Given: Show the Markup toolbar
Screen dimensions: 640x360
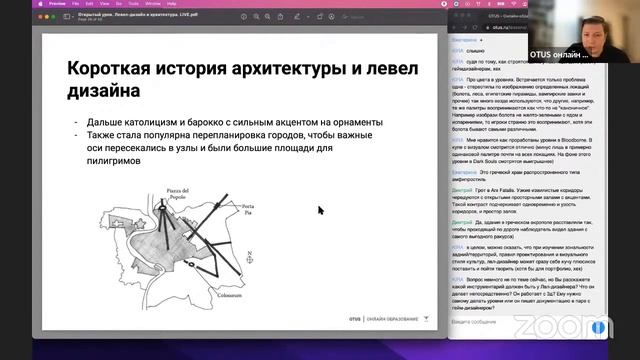Looking at the screenshot, I should (331, 17).
